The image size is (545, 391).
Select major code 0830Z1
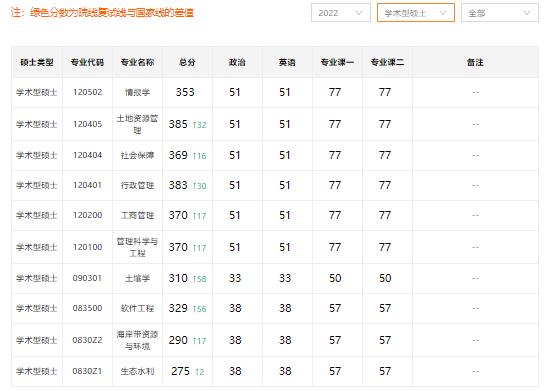click(x=87, y=371)
